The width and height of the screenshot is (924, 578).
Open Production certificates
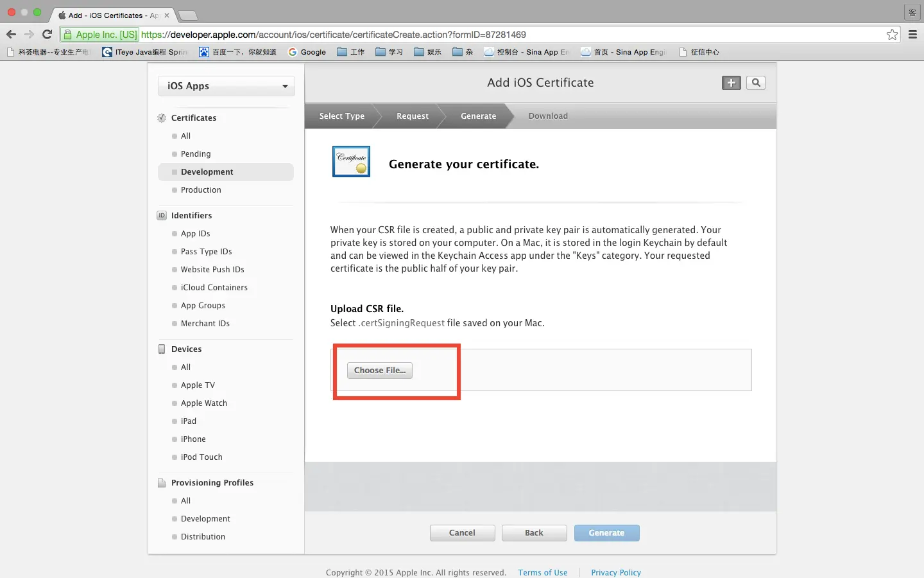tap(201, 190)
